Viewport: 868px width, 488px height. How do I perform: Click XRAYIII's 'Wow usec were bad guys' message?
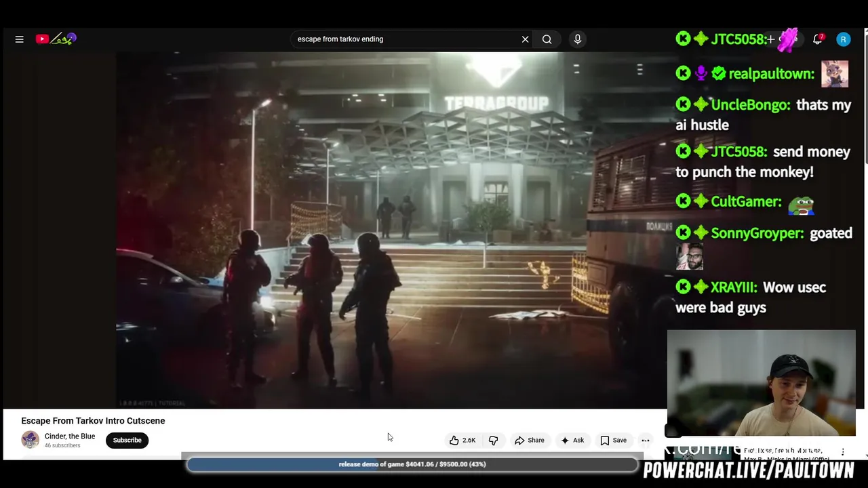(751, 298)
